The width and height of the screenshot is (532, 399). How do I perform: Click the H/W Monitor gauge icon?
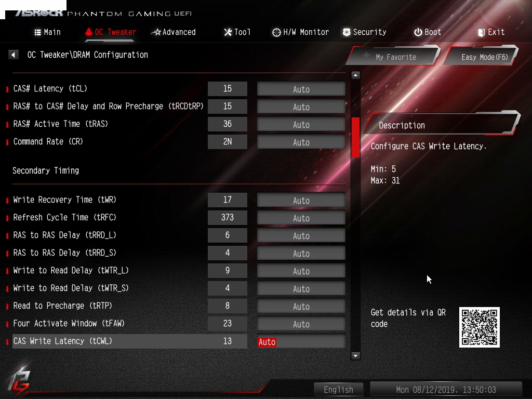(x=276, y=32)
